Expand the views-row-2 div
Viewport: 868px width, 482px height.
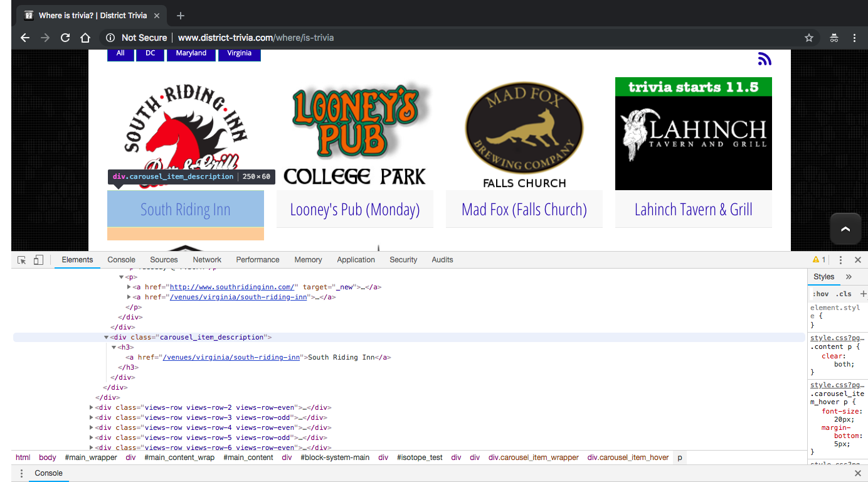93,408
